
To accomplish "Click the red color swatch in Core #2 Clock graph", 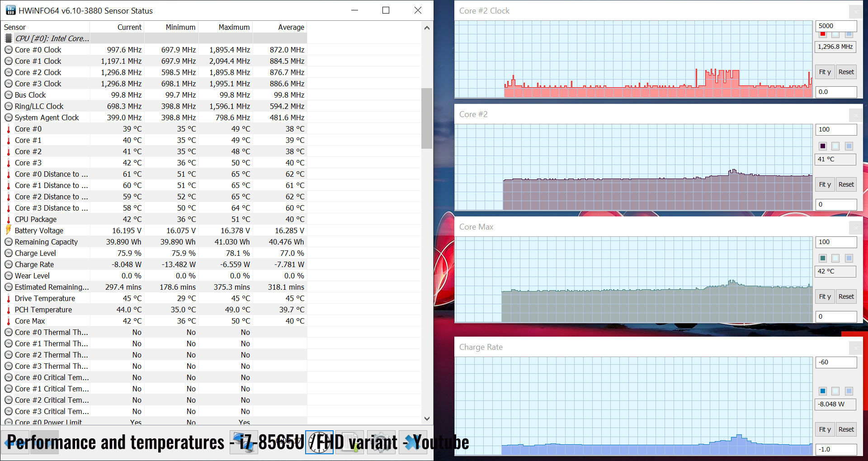I will click(x=823, y=35).
